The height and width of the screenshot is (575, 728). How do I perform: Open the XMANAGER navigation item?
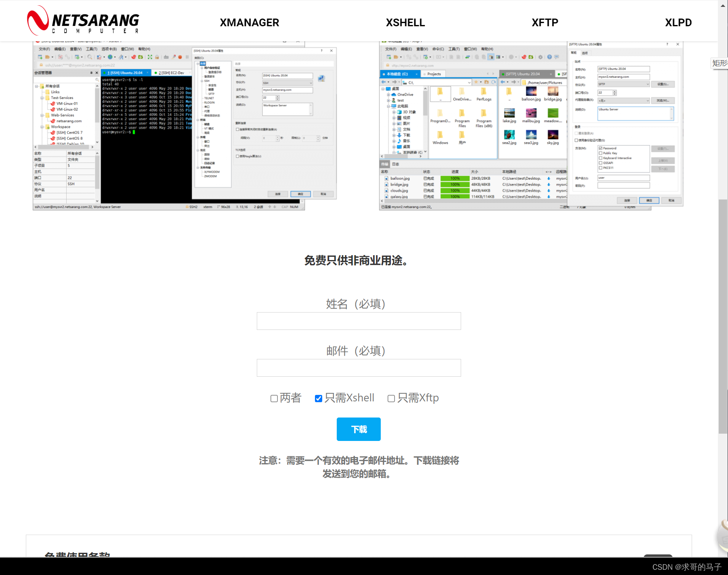tap(250, 23)
